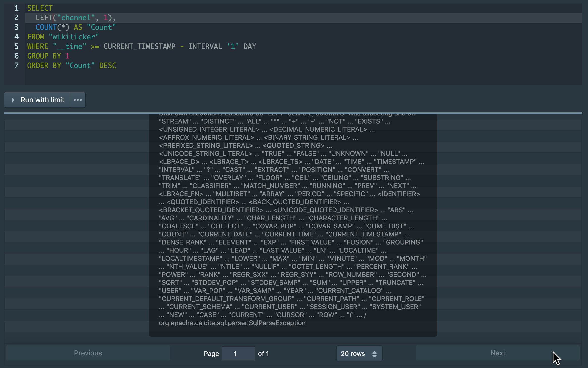Image resolution: width=588 pixels, height=368 pixels.
Task: Click line number 7 in editor gutter
Action: tap(16, 66)
